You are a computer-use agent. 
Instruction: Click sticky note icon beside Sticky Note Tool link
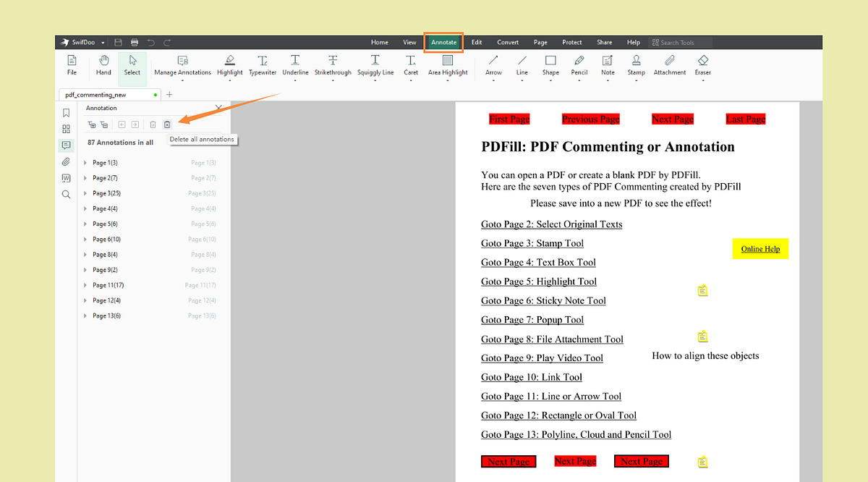click(702, 290)
